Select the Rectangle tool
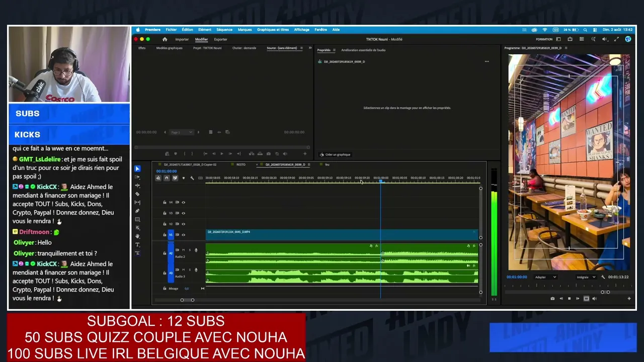Screen dimensions: 644x362 (x=137, y=220)
